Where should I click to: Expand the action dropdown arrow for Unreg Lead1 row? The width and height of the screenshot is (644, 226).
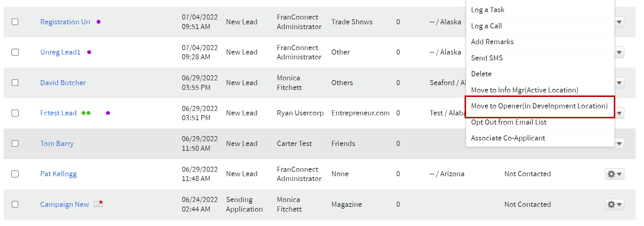(x=619, y=52)
